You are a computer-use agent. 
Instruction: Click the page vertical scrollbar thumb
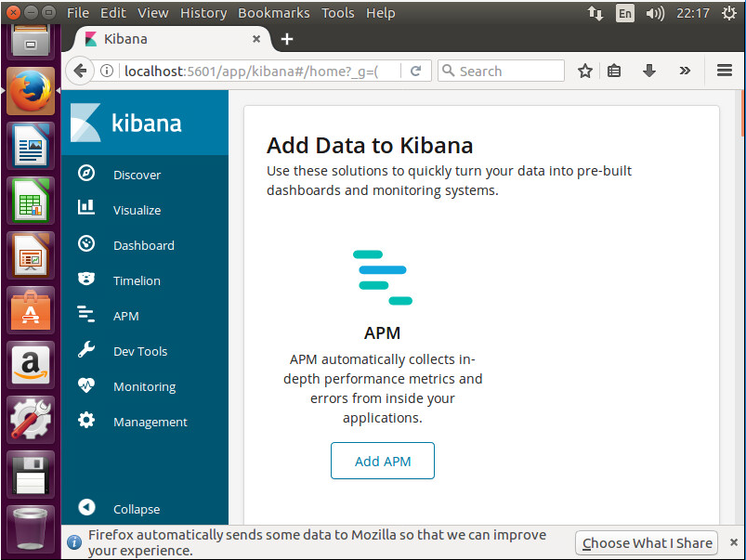coord(742,114)
